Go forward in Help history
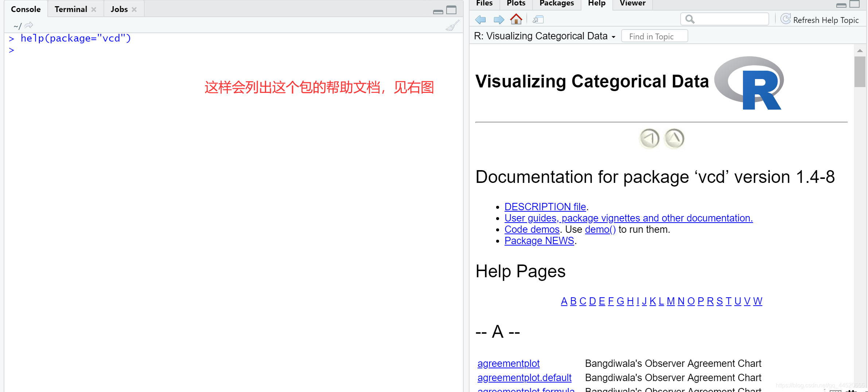Image resolution: width=868 pixels, height=392 pixels. coord(499,20)
